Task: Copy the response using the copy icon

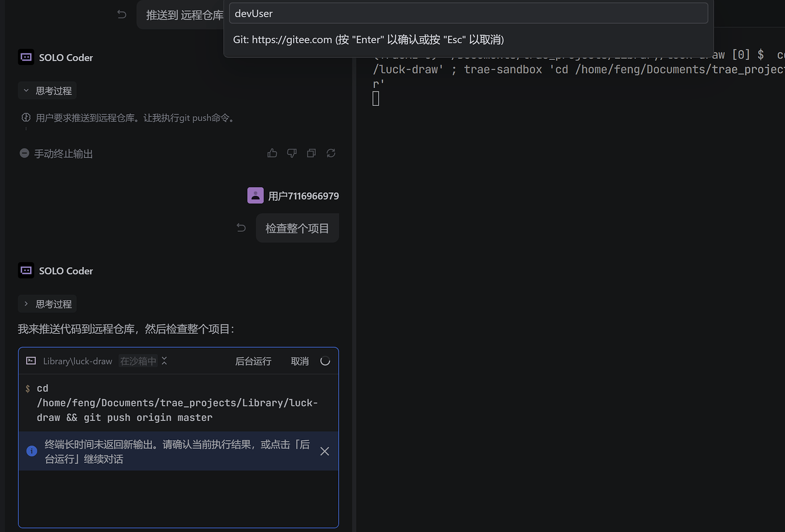Action: (x=311, y=153)
